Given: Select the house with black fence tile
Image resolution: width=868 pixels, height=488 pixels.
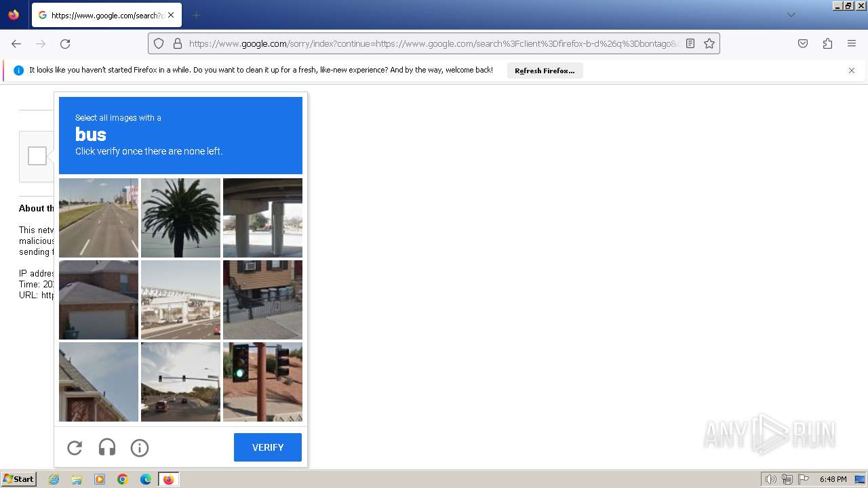Looking at the screenshot, I should click(x=262, y=300).
